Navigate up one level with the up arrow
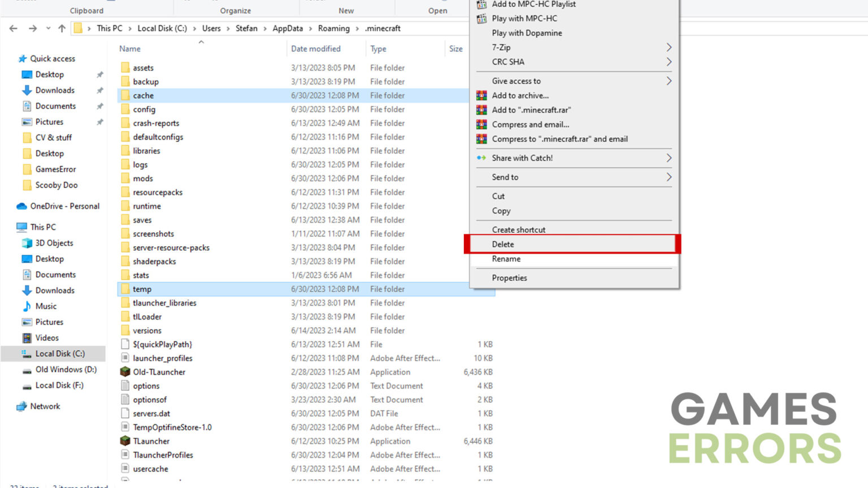The height and width of the screenshot is (488, 868). [62, 28]
